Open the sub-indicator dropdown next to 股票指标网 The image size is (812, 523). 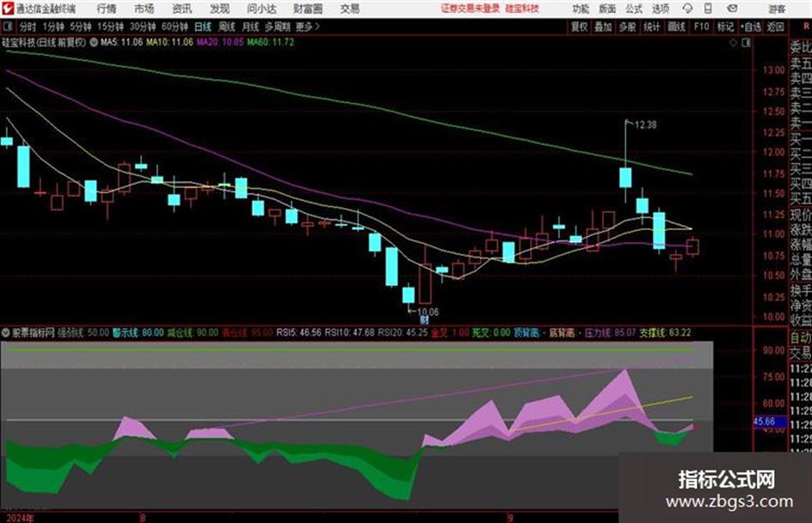point(6,332)
